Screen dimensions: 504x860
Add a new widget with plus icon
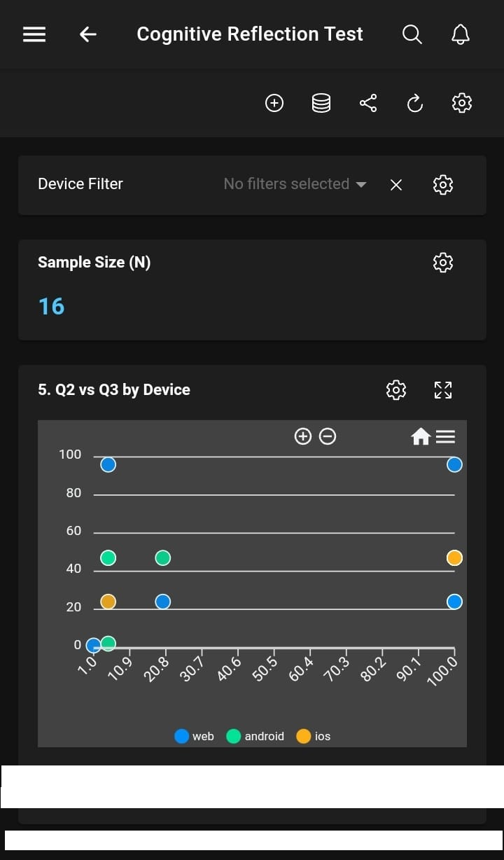[274, 104]
